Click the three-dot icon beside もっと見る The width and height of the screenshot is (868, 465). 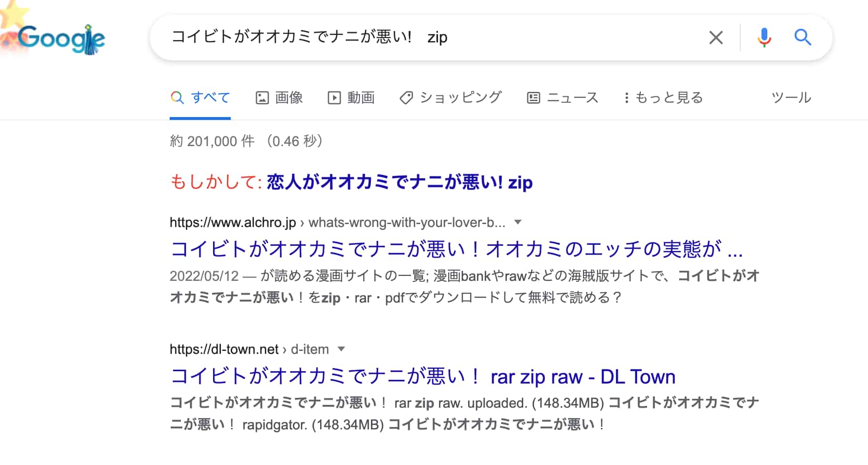[x=626, y=98]
